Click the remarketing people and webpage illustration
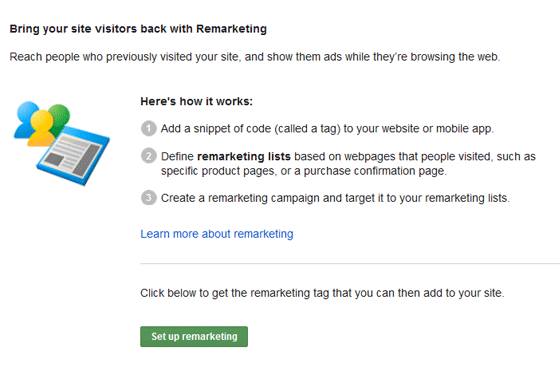 pos(61,144)
